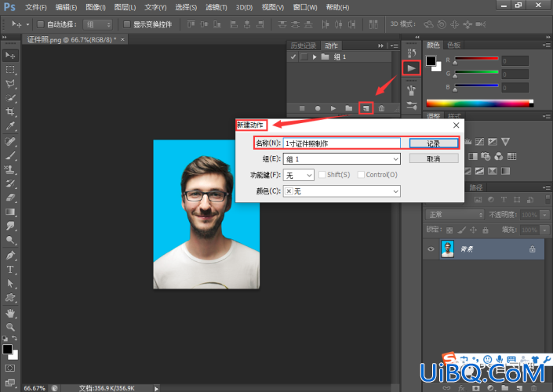Enable the 自动选择 checkbox
Image resolution: width=553 pixels, height=392 pixels.
click(40, 24)
